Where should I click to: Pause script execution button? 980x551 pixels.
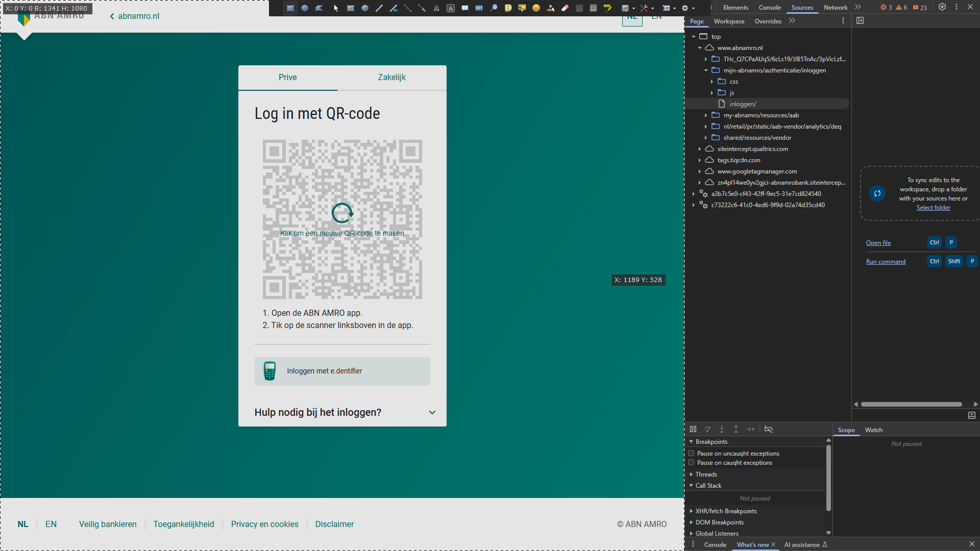pyautogui.click(x=693, y=430)
